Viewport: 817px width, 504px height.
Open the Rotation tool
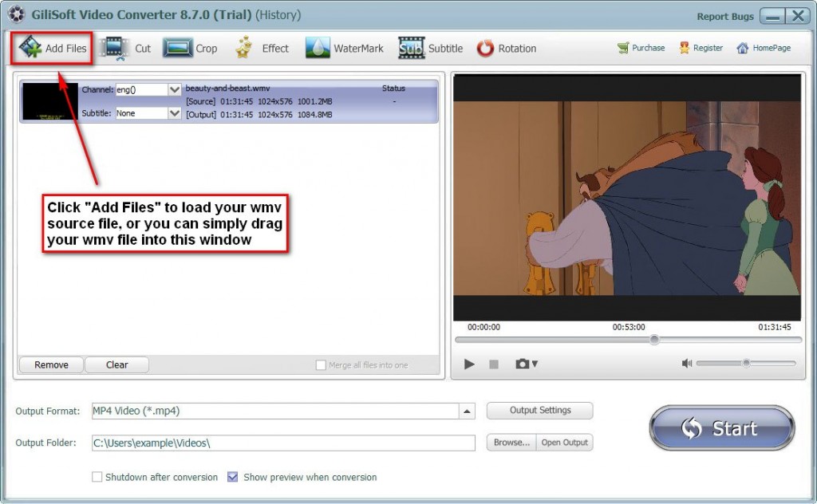507,49
